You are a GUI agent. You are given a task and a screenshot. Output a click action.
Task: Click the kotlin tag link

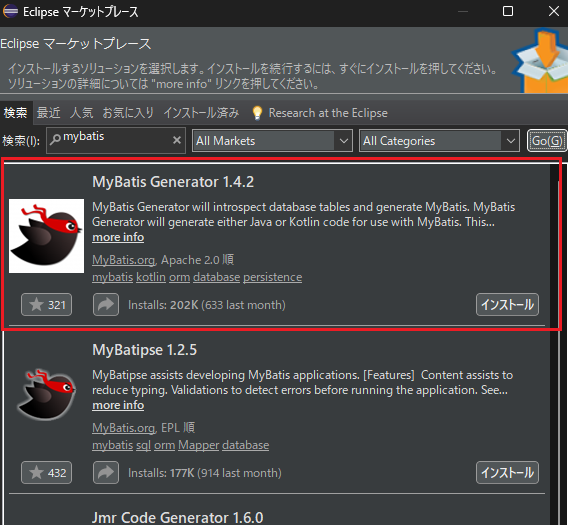tap(151, 277)
